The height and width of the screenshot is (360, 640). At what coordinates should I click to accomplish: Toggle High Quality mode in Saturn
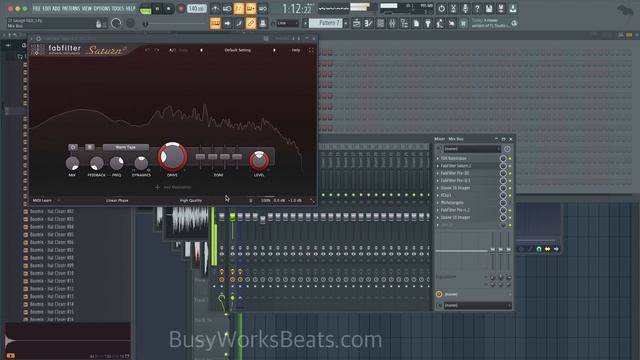[191, 200]
